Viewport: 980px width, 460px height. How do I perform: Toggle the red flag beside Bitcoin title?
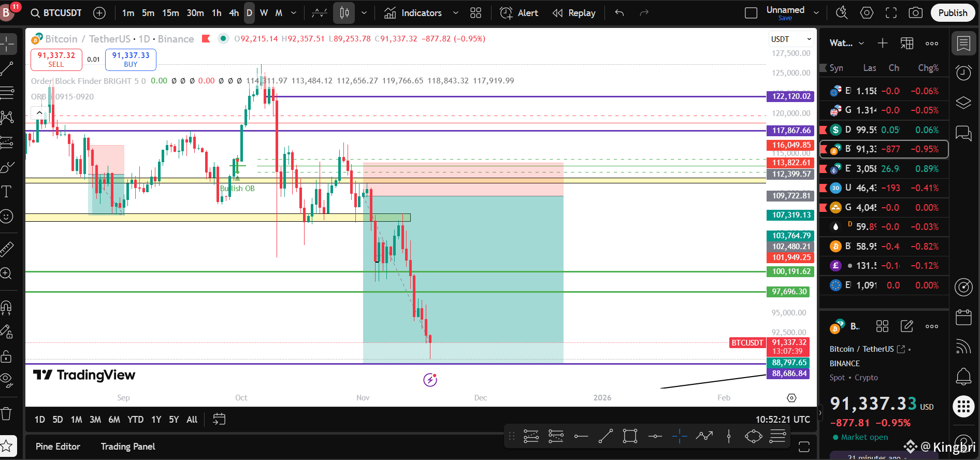[206, 38]
